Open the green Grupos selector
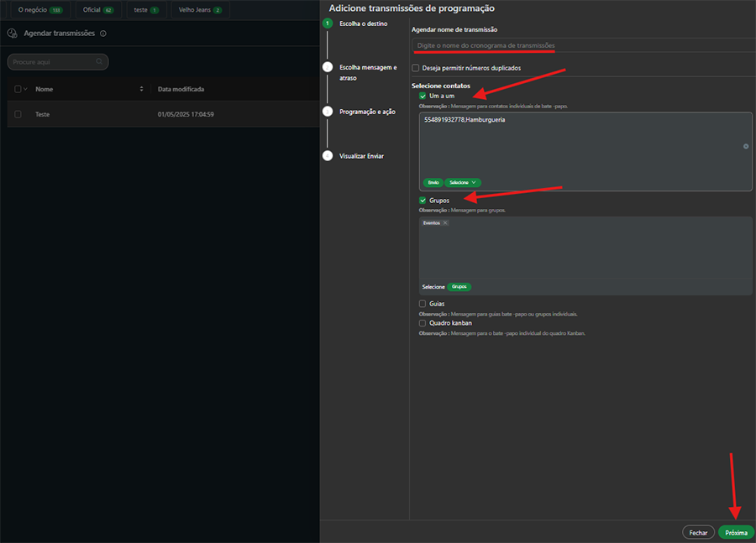The width and height of the screenshot is (756, 543). (x=459, y=287)
